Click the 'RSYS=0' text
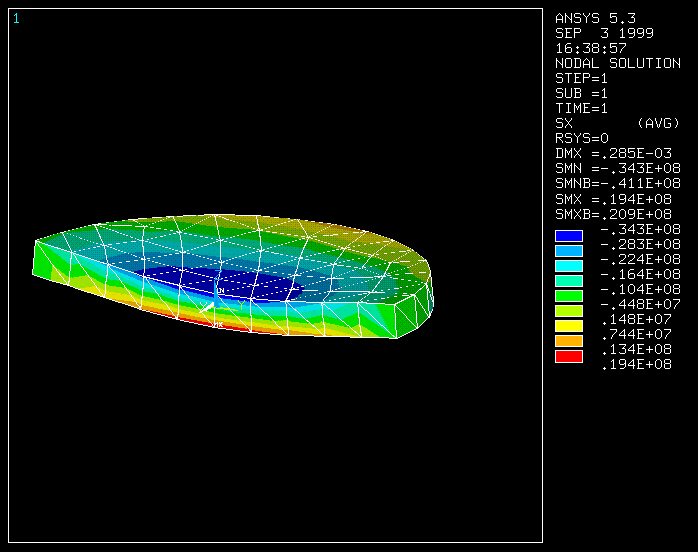Viewport: 698px width, 552px height. (x=582, y=138)
